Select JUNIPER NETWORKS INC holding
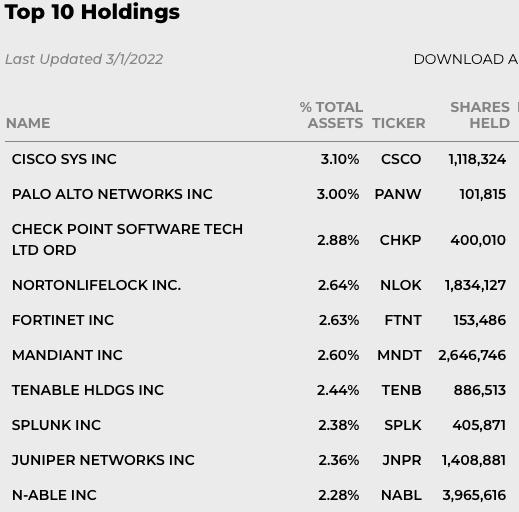The height and width of the screenshot is (512, 519). (103, 460)
